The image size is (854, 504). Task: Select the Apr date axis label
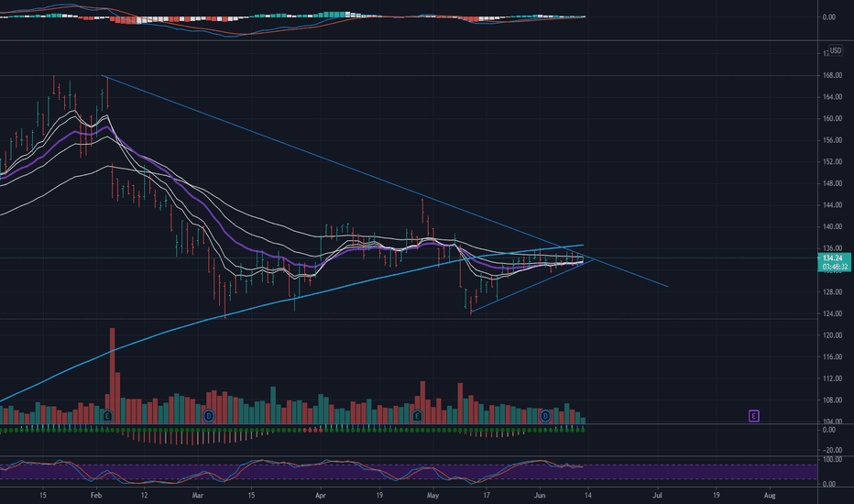[x=321, y=495]
